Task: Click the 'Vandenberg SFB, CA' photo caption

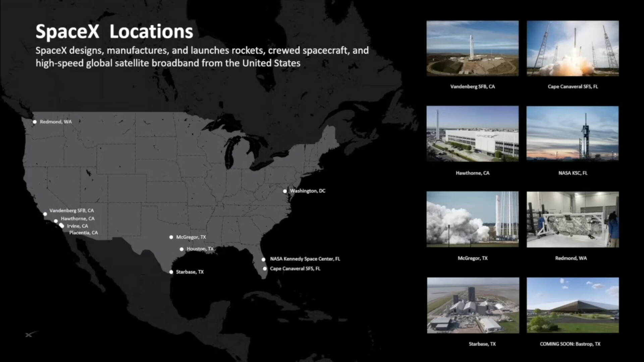Action: point(473,86)
